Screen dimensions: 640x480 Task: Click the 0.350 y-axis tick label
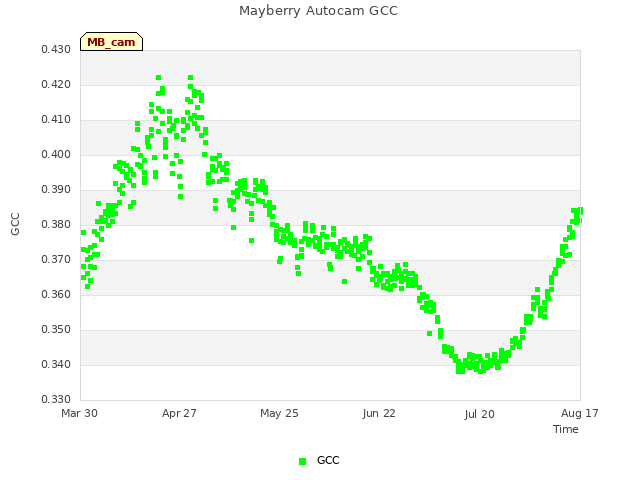tap(56, 329)
